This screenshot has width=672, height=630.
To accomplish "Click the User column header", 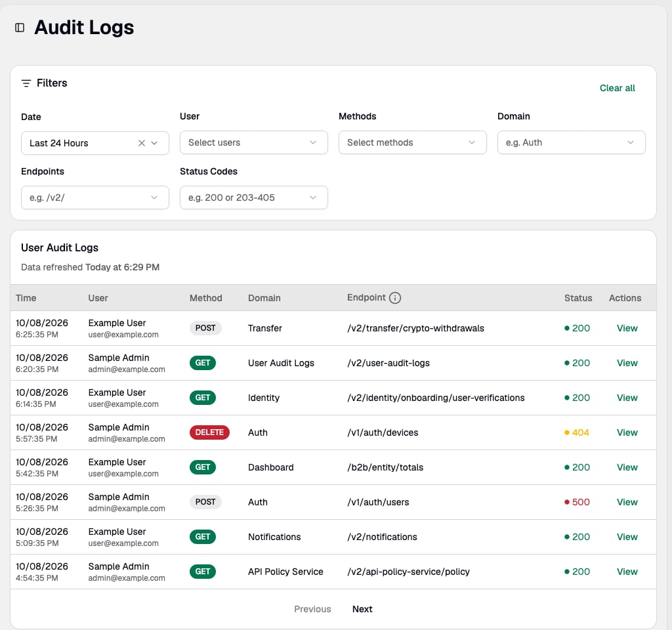I will point(98,298).
